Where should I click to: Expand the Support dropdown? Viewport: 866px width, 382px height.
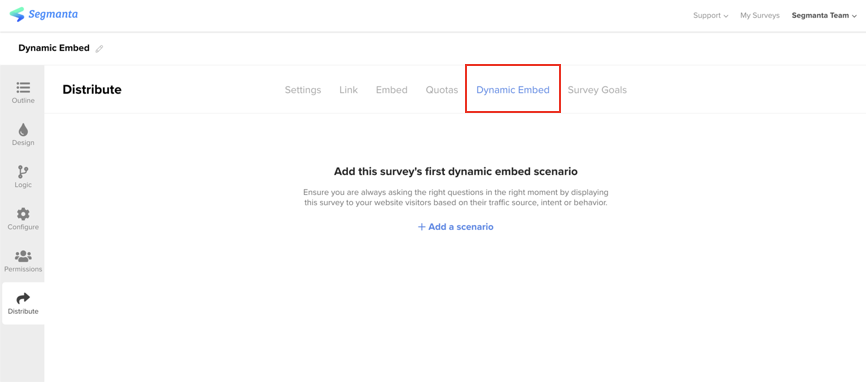[711, 15]
